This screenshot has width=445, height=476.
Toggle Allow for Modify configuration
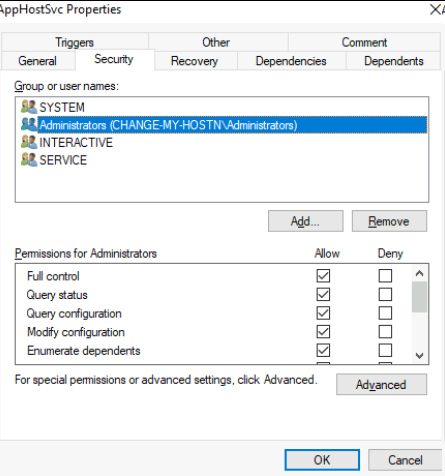pos(323,332)
